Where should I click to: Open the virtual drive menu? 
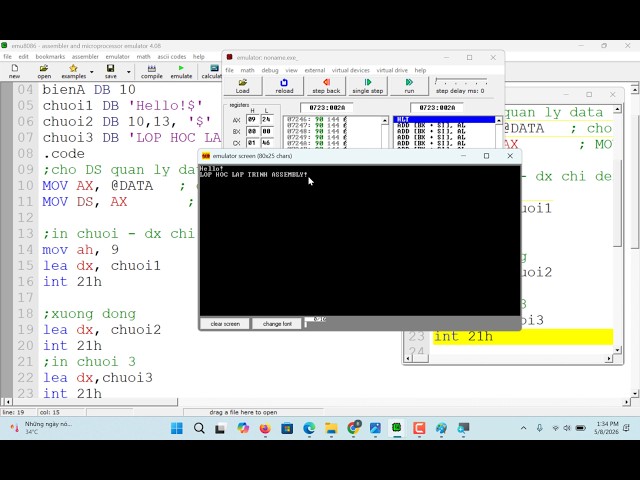(x=392, y=70)
